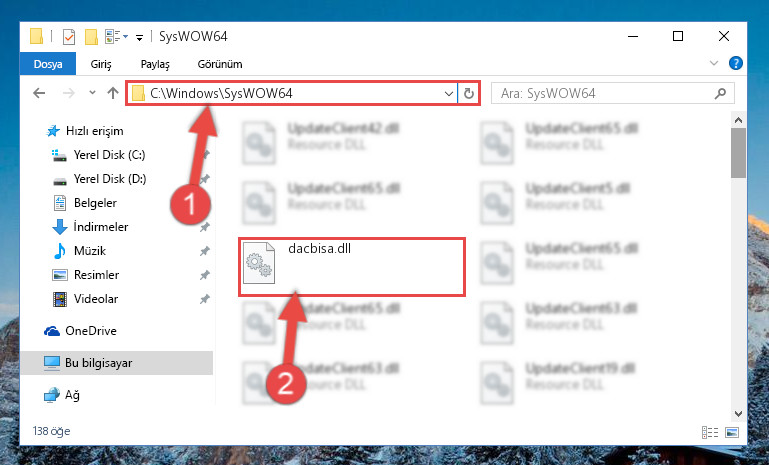
Task: Switch to the Görünüm tab
Action: [x=220, y=64]
